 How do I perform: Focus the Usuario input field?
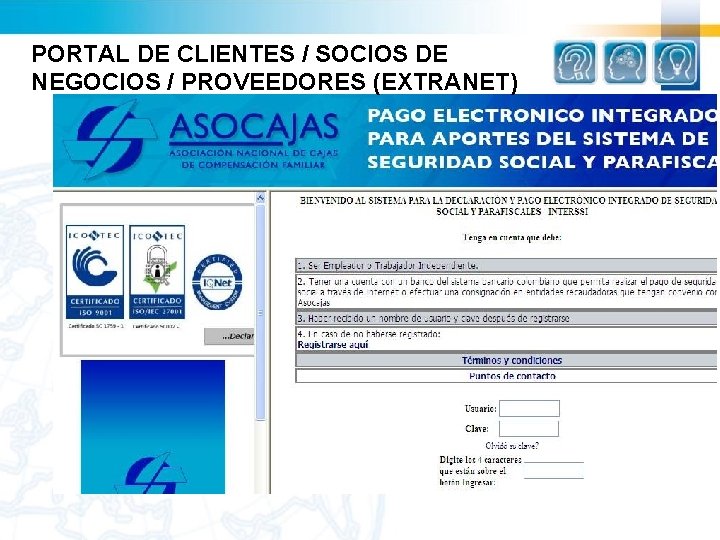pyautogui.click(x=529, y=408)
